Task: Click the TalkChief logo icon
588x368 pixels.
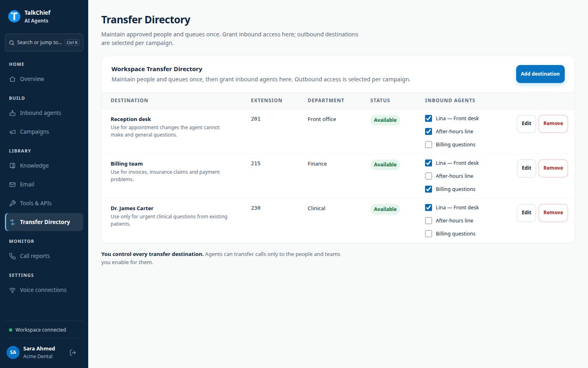Action: (14, 16)
